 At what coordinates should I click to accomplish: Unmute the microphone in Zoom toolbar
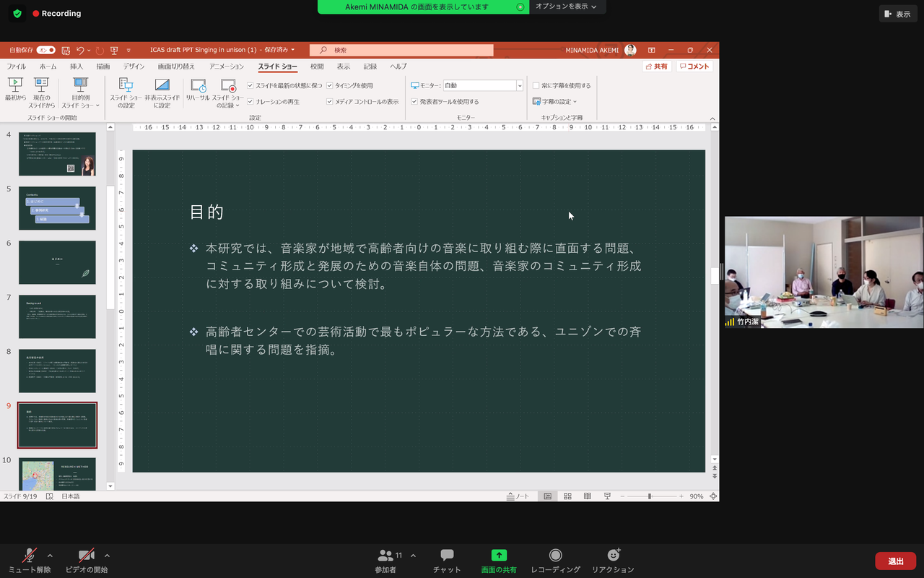[x=30, y=556]
